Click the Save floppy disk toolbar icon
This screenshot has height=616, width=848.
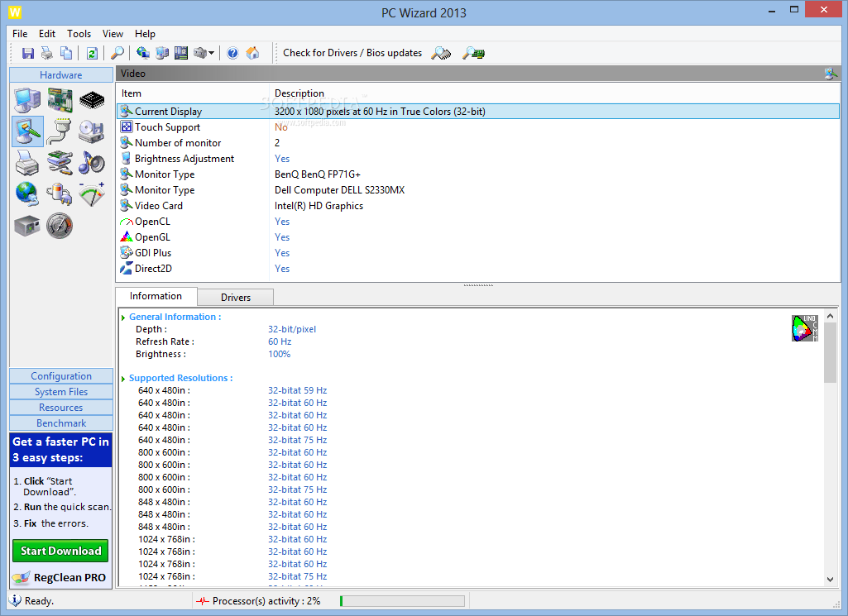coord(27,53)
